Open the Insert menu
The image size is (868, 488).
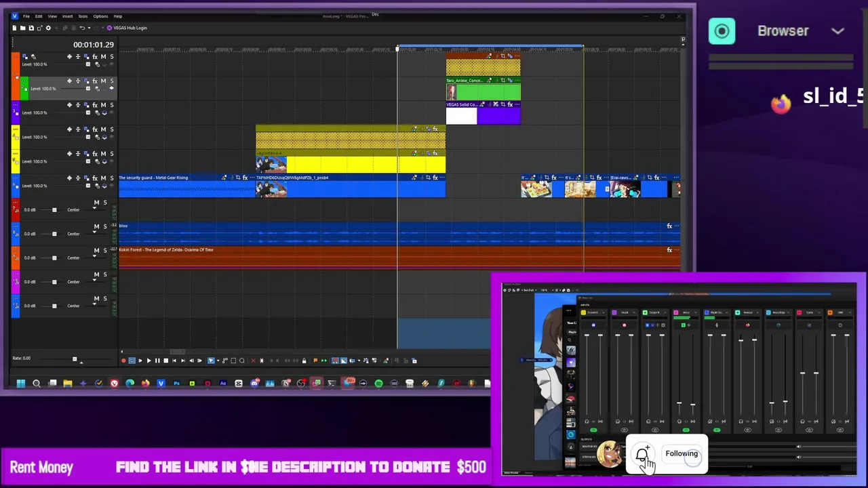pyautogui.click(x=68, y=16)
